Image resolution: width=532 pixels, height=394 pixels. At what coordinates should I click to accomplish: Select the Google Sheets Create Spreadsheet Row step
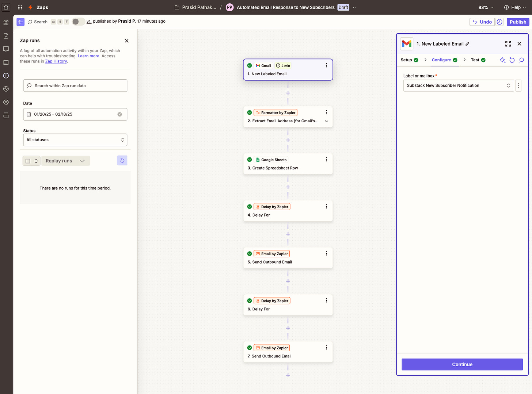pyautogui.click(x=288, y=164)
